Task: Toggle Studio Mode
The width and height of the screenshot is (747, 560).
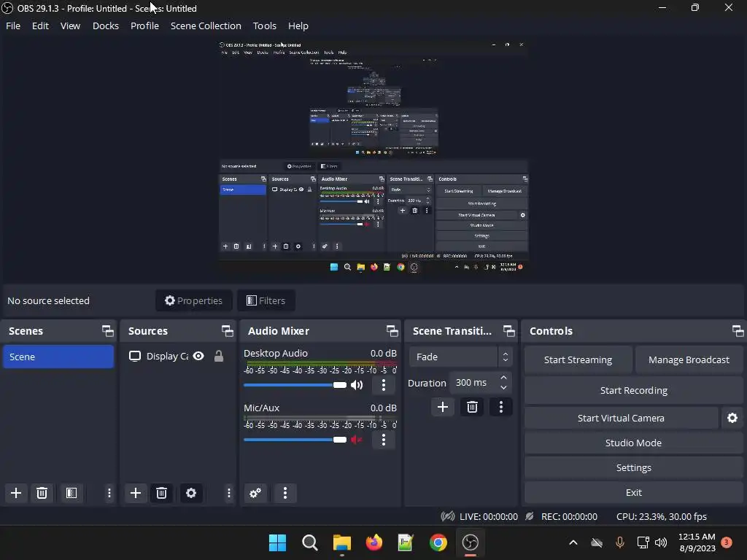Action: 633,443
